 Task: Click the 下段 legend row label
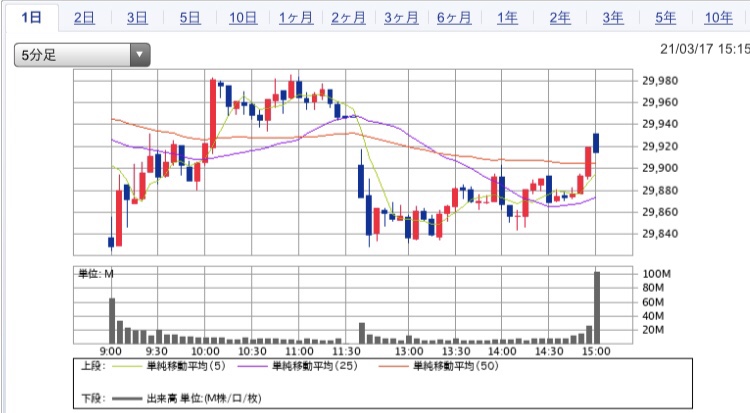[x=93, y=398]
